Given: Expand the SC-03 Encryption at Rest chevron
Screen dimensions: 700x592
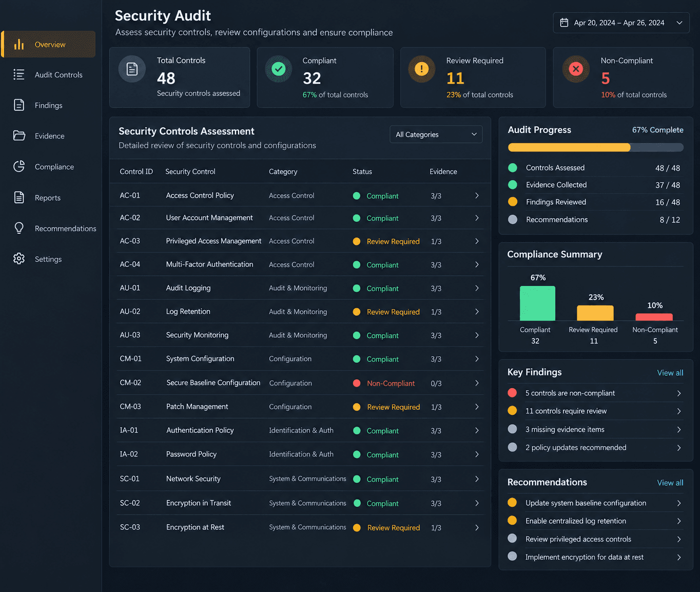Looking at the screenshot, I should [477, 528].
